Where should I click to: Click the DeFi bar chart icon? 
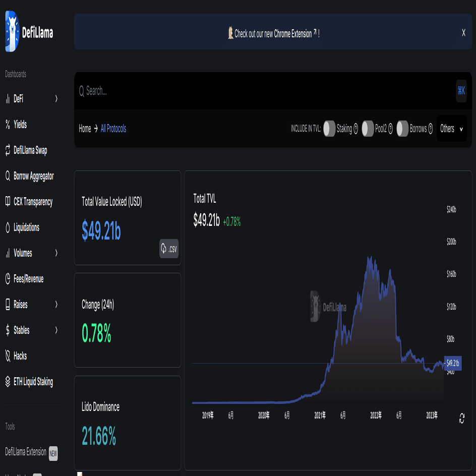pos(8,99)
